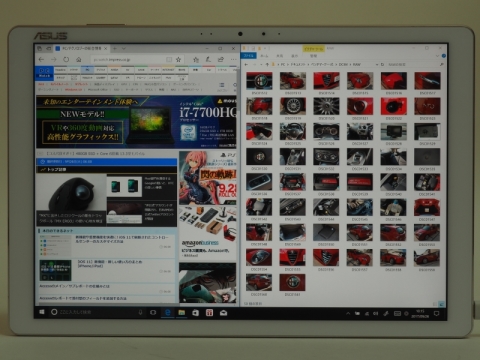The height and width of the screenshot is (360, 480).
Task: Refresh the page in Edge
Action: (66, 59)
